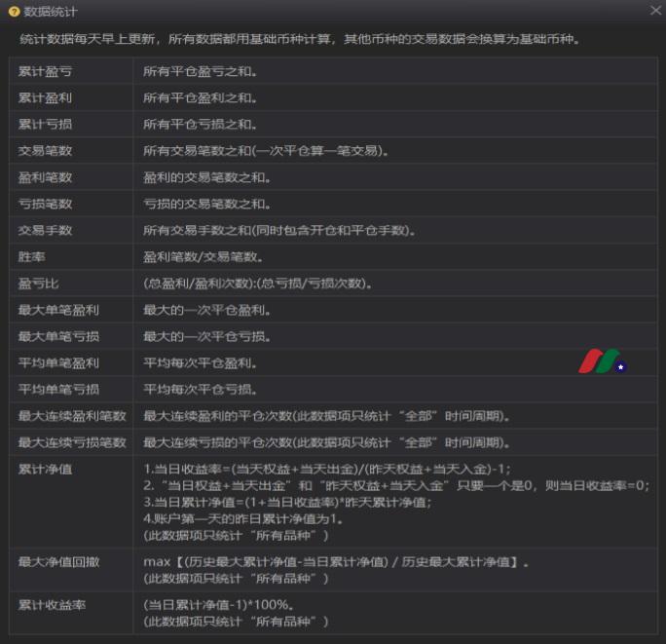Click the (当日累计净值-1)*100% formula
The image size is (666, 644).
[x=219, y=604]
